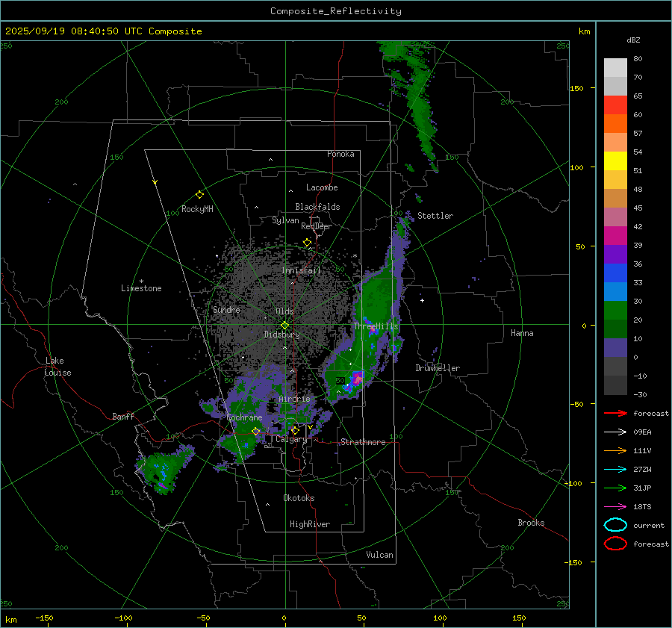
Task: Click the Lake Louise map label
Action: click(58, 367)
